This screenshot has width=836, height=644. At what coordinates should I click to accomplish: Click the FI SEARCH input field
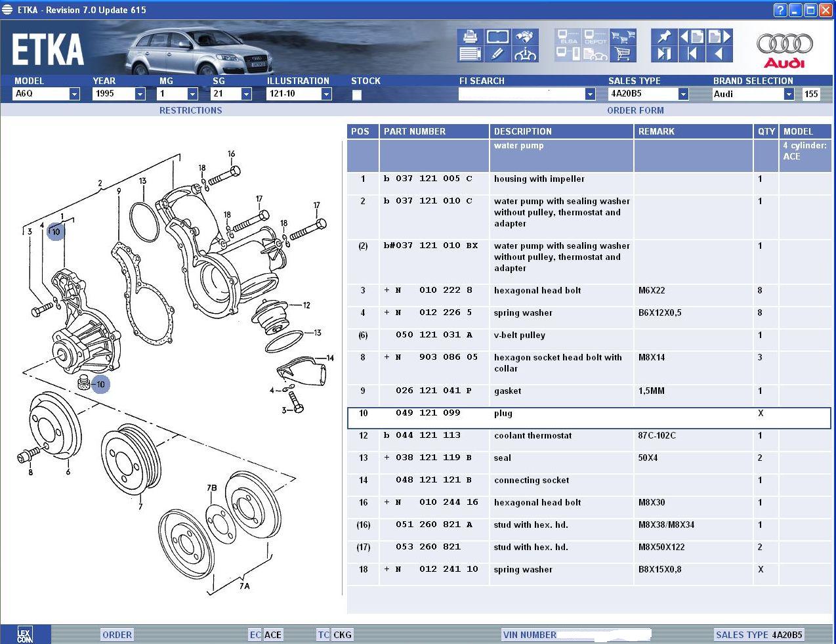[522, 94]
